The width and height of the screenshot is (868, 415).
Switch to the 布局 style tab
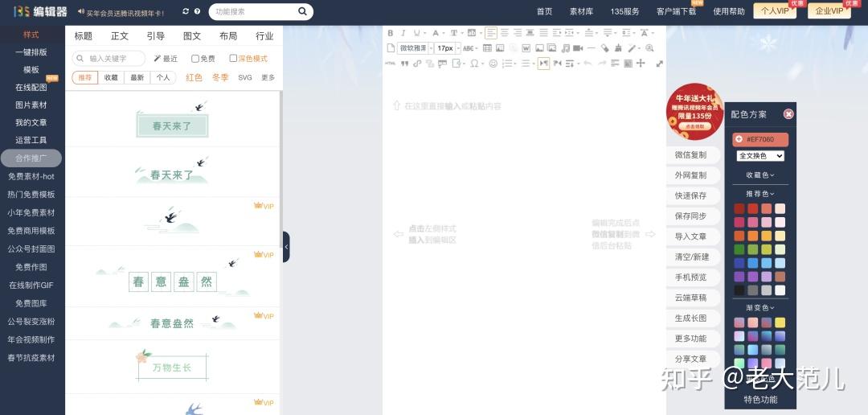click(x=228, y=36)
